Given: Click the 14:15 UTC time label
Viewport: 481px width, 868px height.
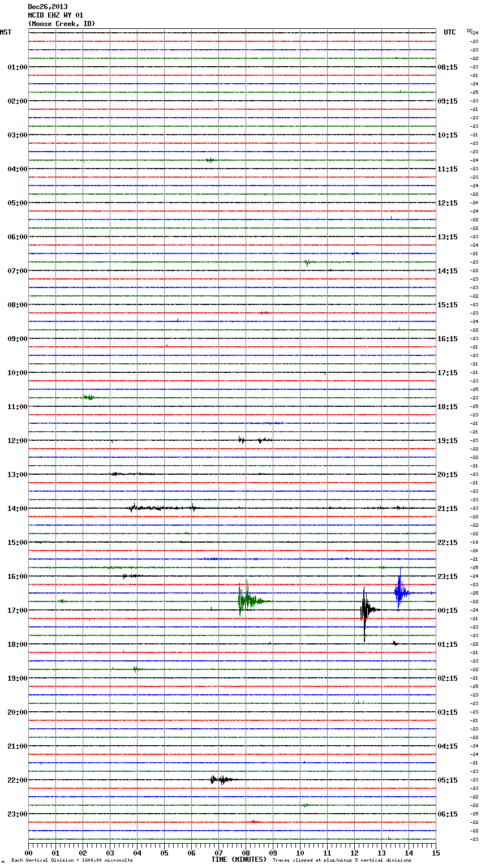Looking at the screenshot, I should [x=448, y=271].
